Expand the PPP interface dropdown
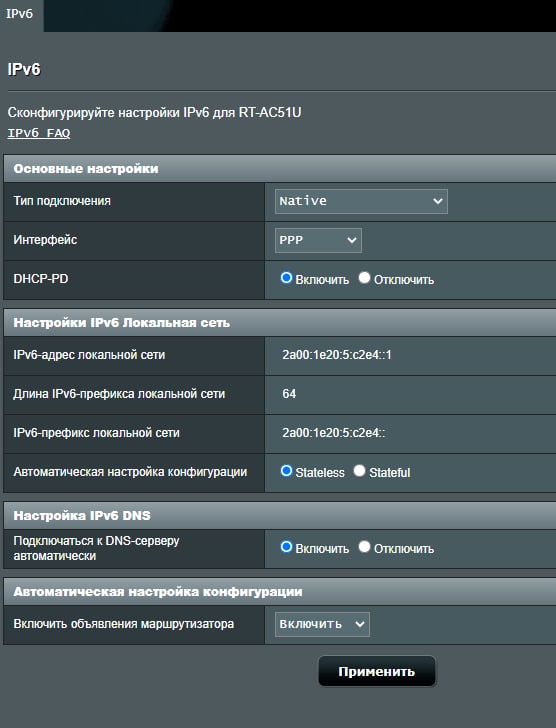 pyautogui.click(x=318, y=240)
